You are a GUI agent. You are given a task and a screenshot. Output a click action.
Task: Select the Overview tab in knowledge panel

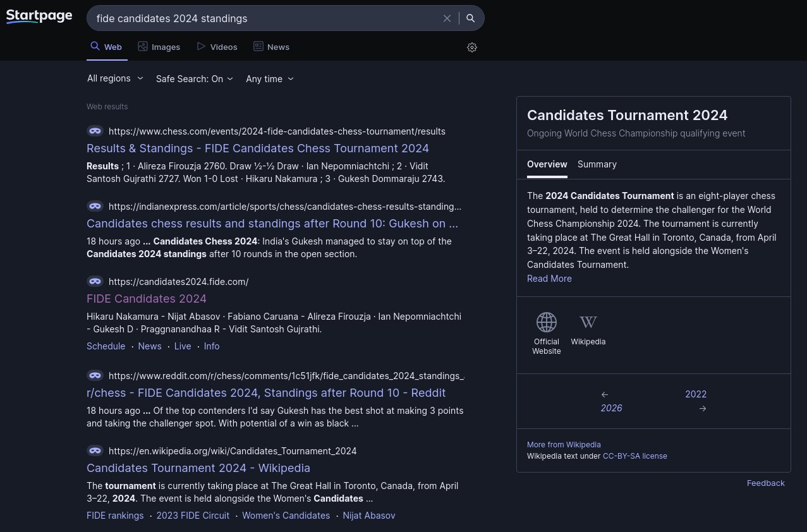[x=547, y=164]
